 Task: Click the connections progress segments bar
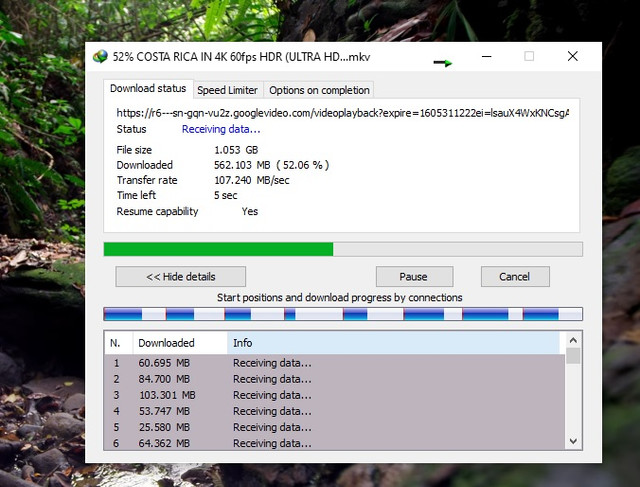click(343, 314)
